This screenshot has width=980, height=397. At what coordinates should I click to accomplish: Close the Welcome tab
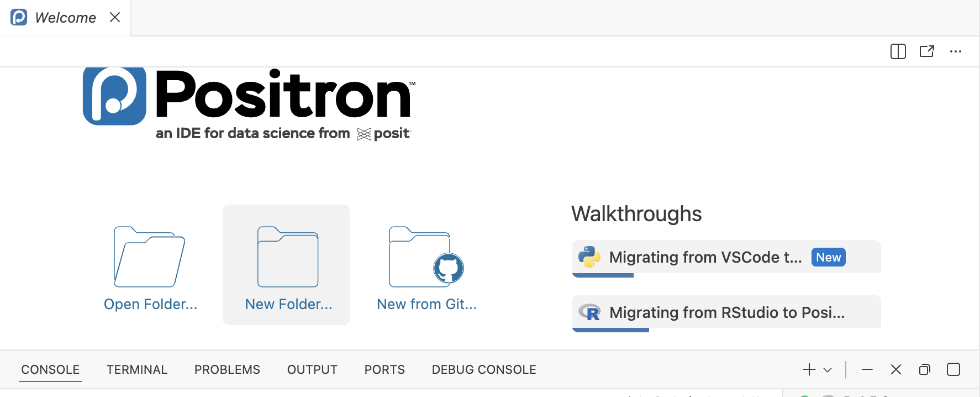pyautogui.click(x=115, y=18)
